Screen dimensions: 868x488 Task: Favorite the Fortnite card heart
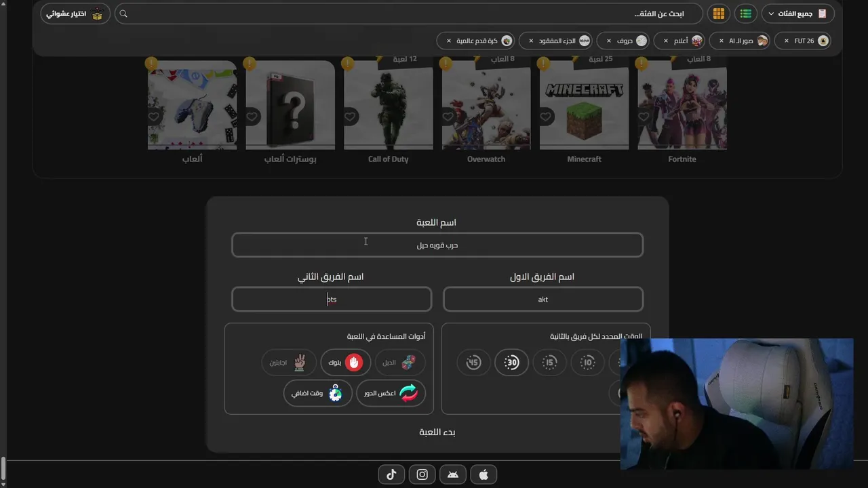coord(644,117)
